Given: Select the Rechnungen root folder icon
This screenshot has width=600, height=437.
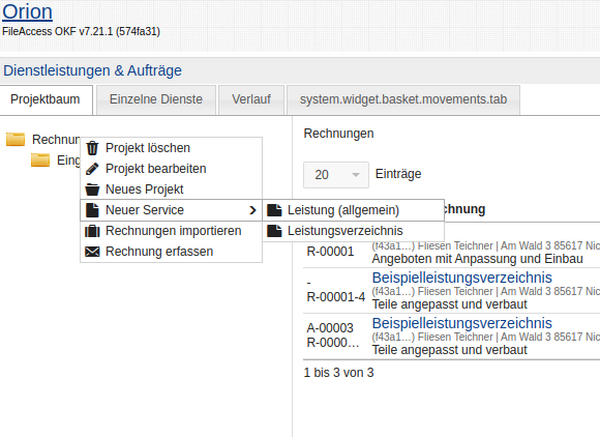Looking at the screenshot, I should click(16, 140).
